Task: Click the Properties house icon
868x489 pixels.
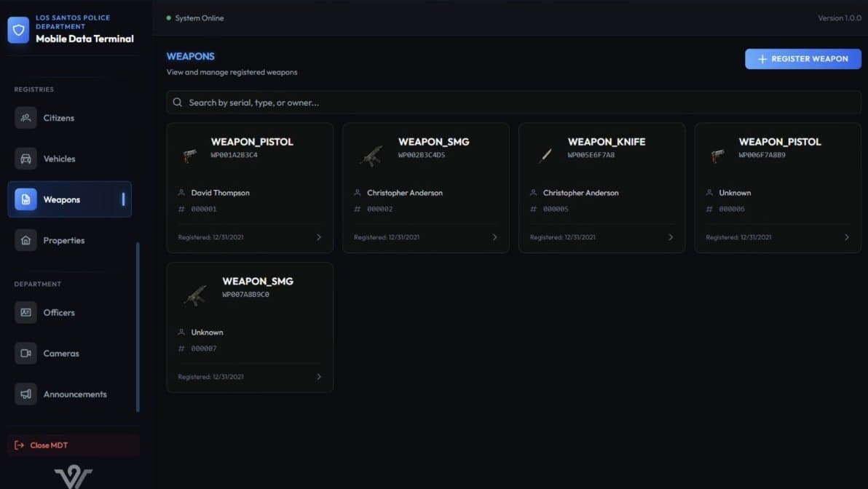Action: pos(25,240)
